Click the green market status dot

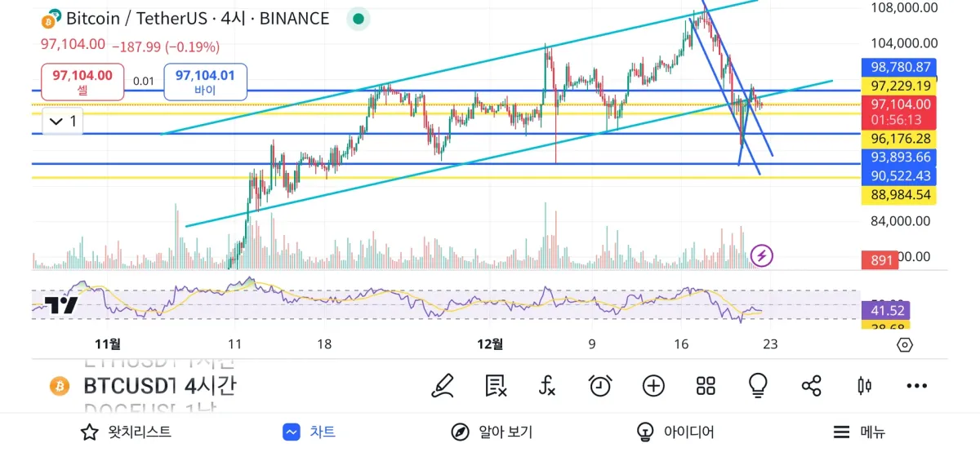[x=357, y=18]
